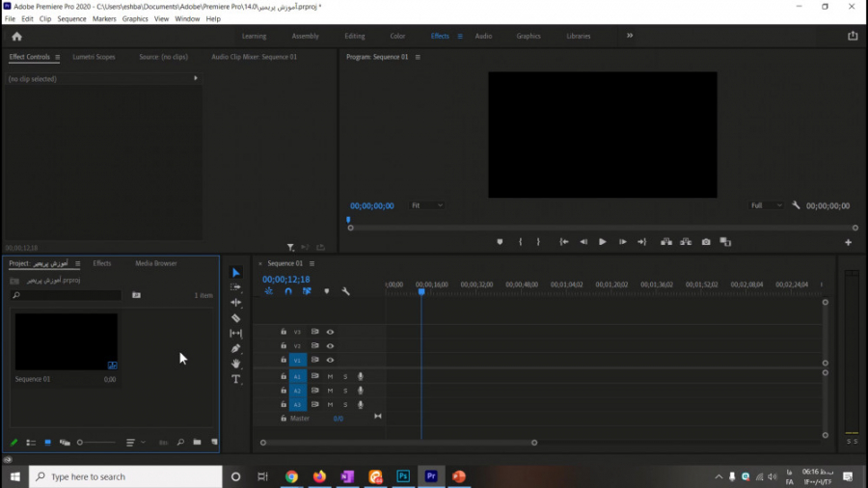Select the Type tool
This screenshot has width=868, height=488.
coord(236,379)
